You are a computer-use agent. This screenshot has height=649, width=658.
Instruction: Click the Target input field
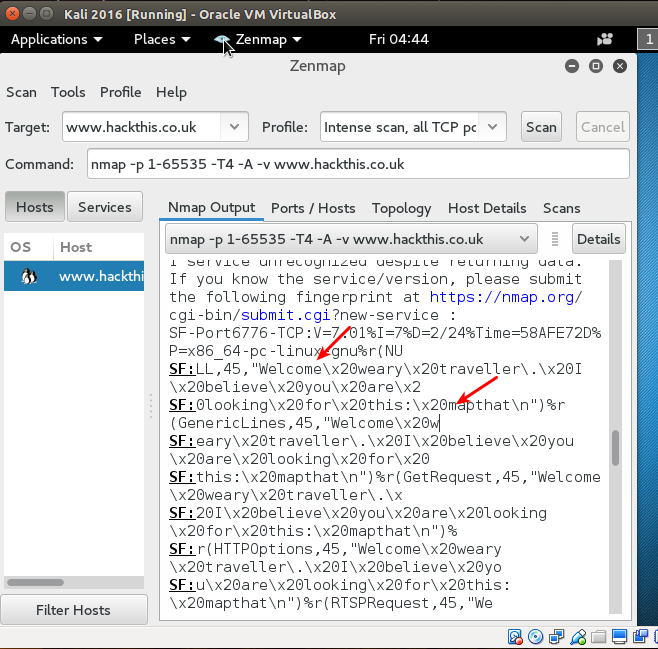tap(143, 127)
